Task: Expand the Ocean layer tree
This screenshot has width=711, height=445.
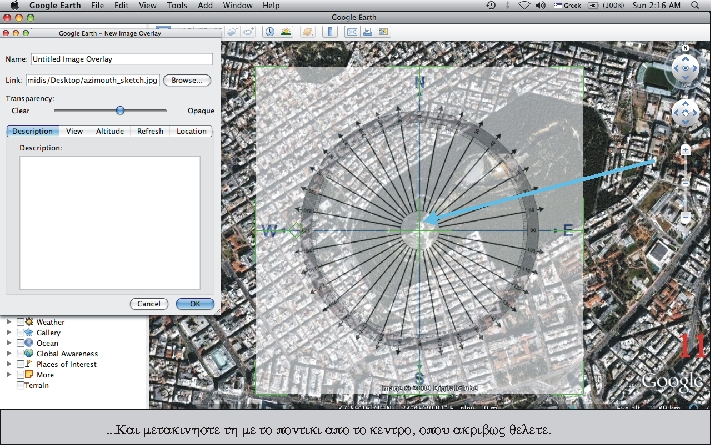Action: pos(9,343)
